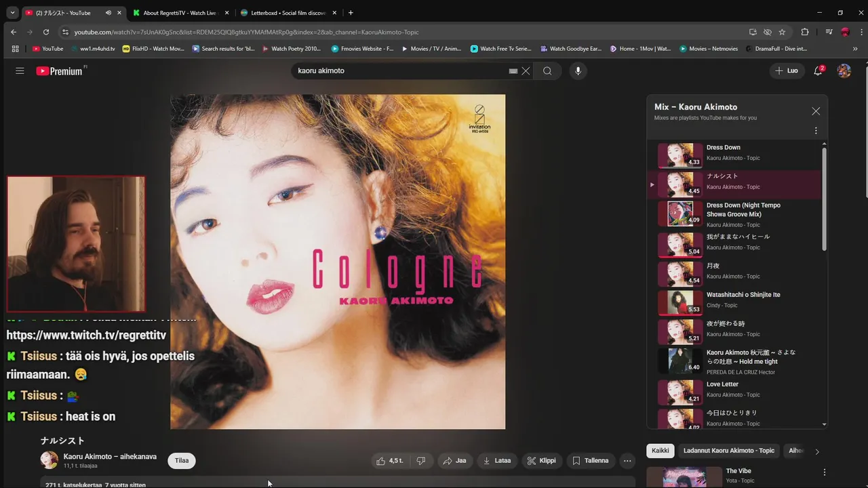The image size is (868, 488).
Task: Click the browser address bar URL
Action: coord(246,32)
